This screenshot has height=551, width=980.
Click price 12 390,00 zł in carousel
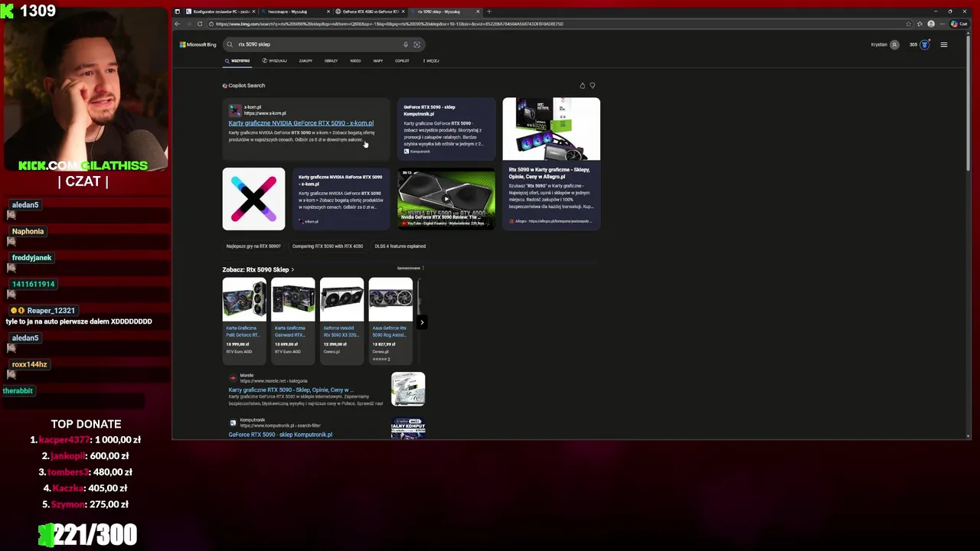pyautogui.click(x=335, y=344)
